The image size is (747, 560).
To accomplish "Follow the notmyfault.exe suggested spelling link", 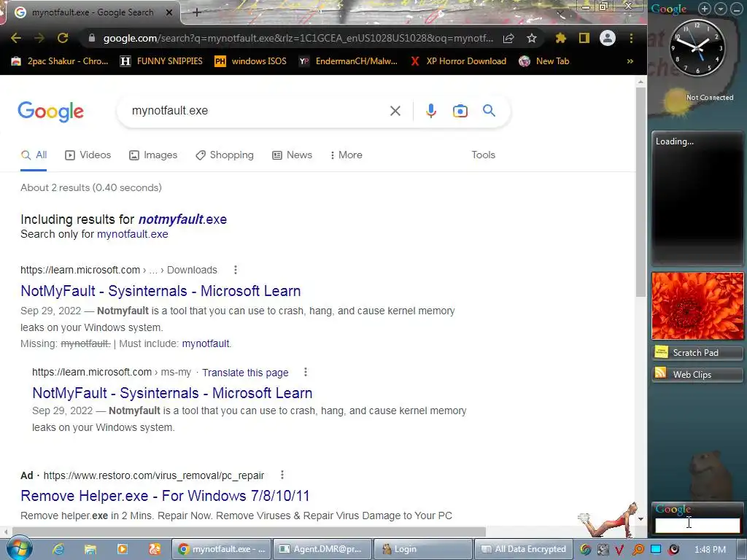I will click(x=182, y=219).
